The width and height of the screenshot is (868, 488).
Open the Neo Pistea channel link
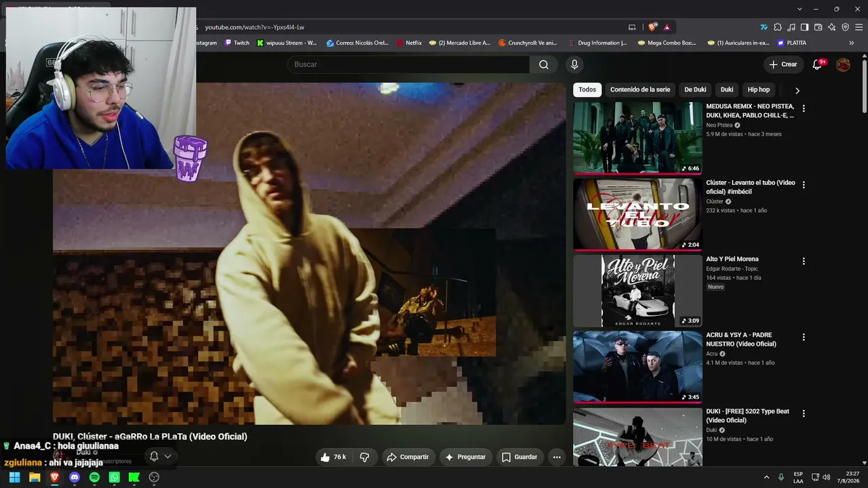(719, 125)
